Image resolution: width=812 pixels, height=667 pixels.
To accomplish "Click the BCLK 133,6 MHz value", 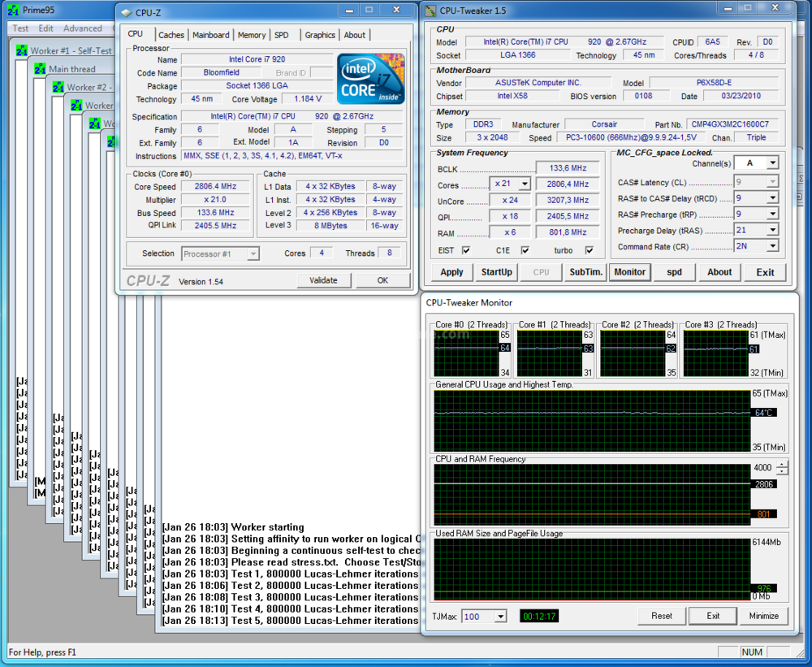I will click(x=568, y=168).
